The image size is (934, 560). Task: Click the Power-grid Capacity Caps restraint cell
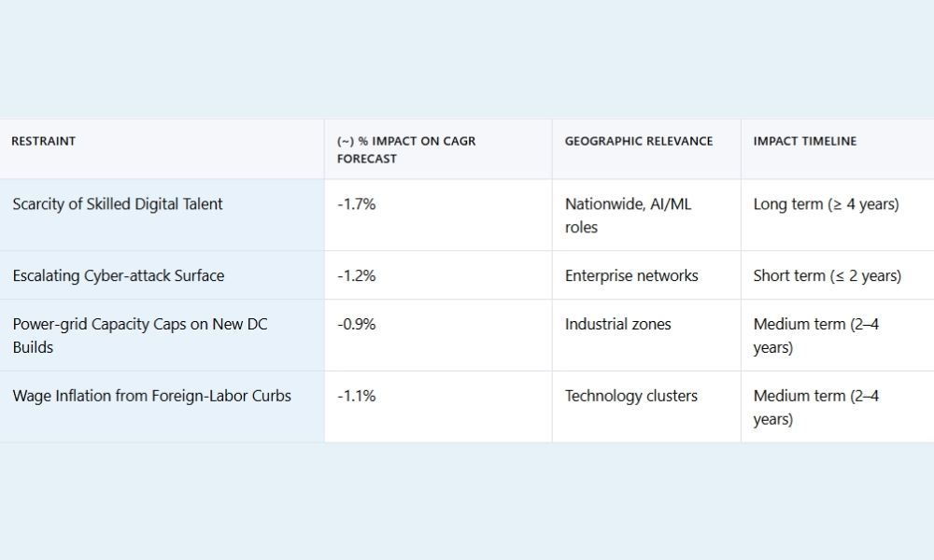coord(141,336)
